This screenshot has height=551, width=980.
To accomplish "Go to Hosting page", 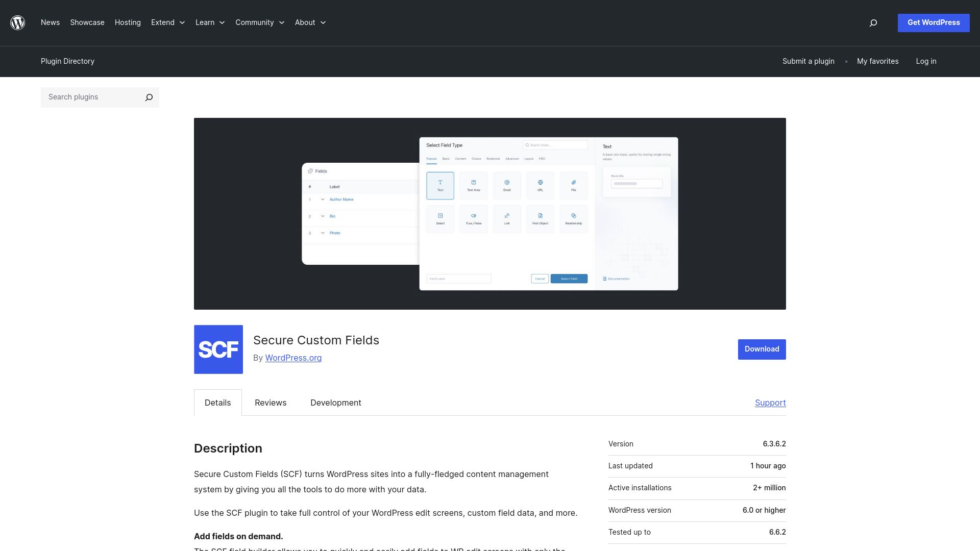I will click(128, 22).
